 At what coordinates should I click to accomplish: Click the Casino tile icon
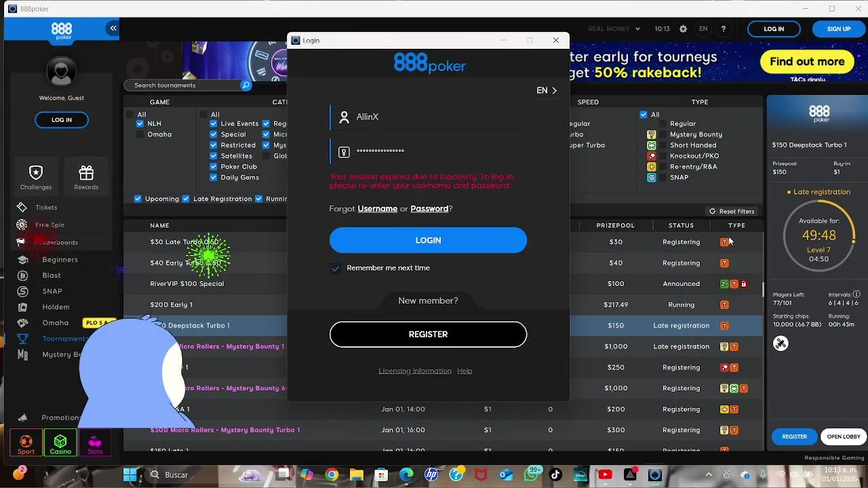(60, 443)
